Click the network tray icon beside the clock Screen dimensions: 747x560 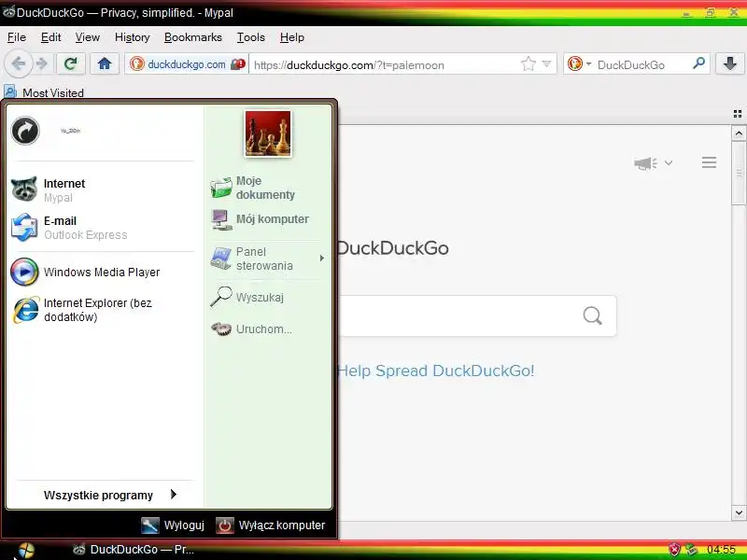tap(691, 550)
